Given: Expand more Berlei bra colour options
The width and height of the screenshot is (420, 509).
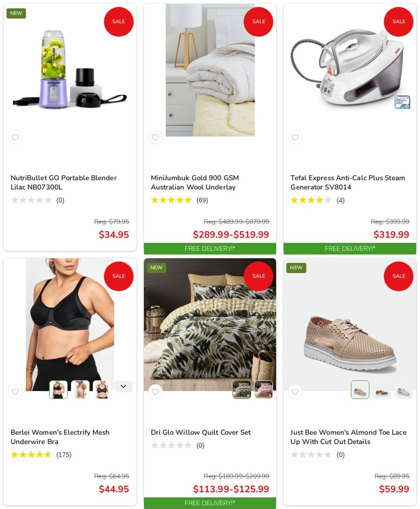Looking at the screenshot, I should coord(124,386).
